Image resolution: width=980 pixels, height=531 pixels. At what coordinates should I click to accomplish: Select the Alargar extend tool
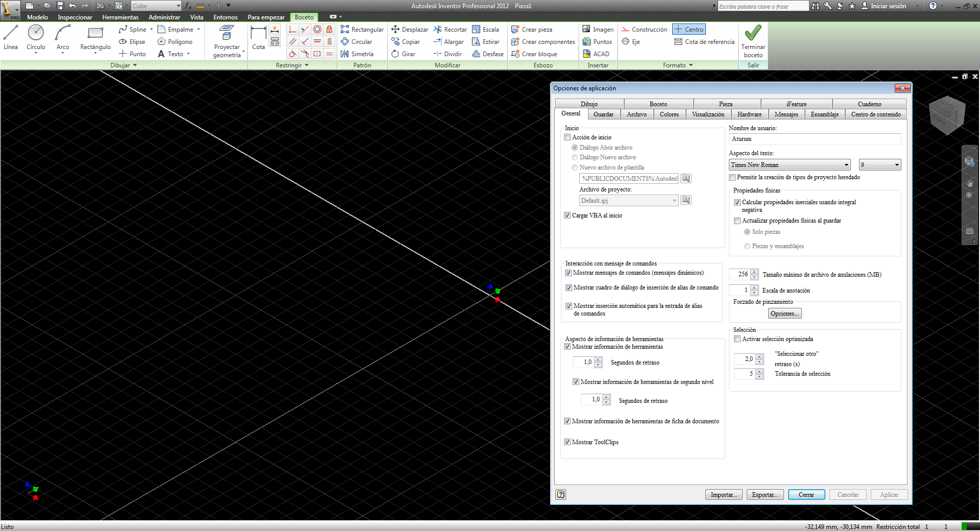point(449,42)
